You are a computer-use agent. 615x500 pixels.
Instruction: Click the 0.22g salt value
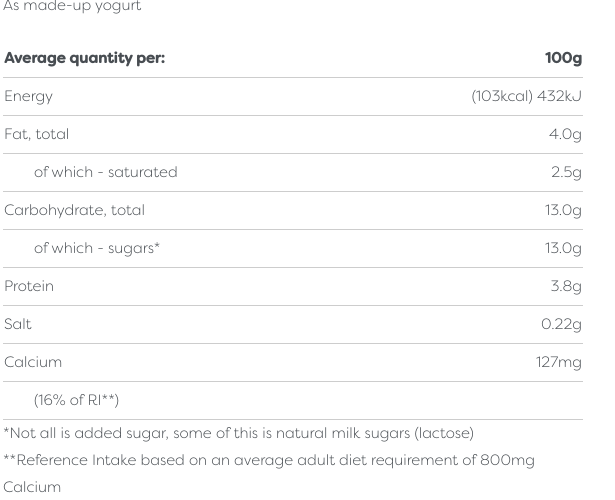561,324
